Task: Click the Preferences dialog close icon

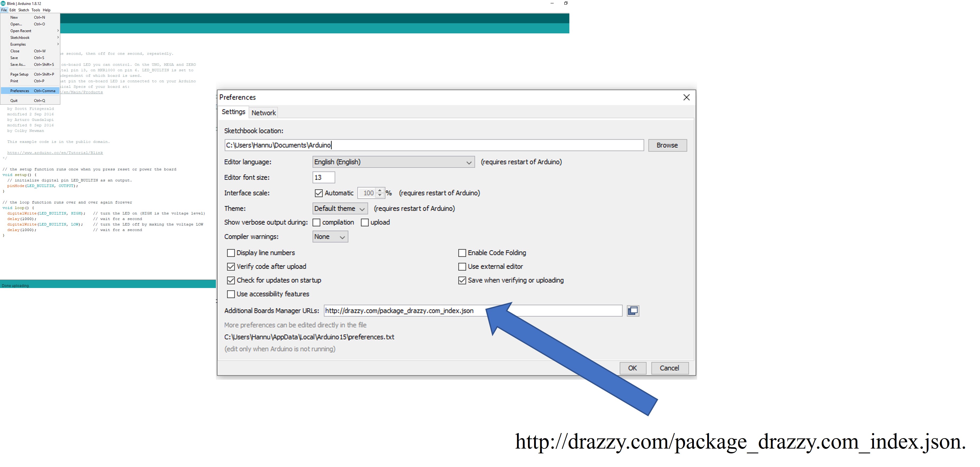Action: [x=686, y=97]
